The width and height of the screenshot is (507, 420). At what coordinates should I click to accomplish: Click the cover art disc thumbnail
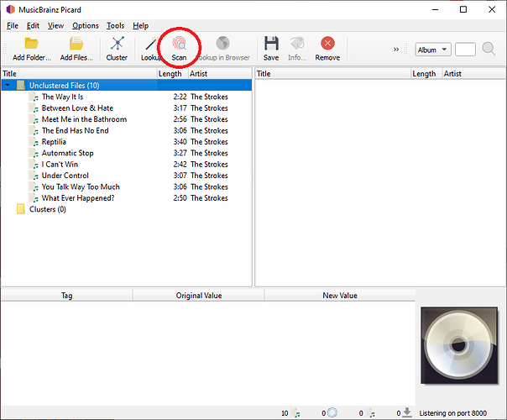point(459,345)
